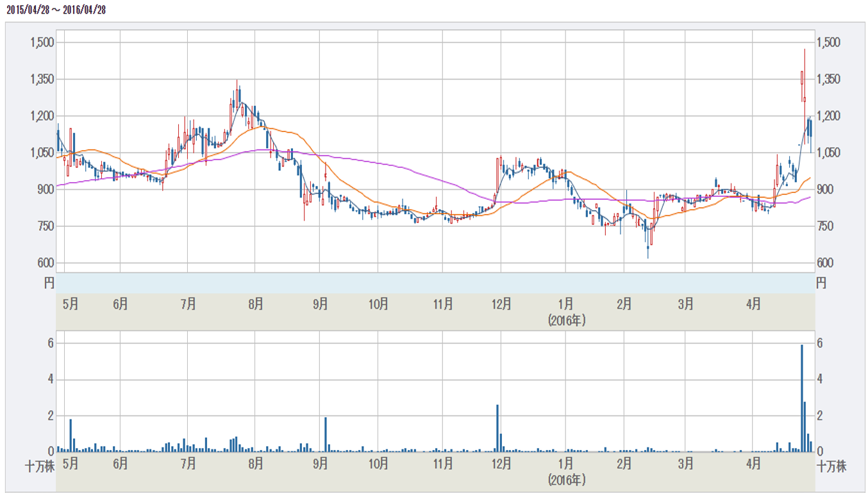Image resolution: width=868 pixels, height=493 pixels.
Task: Click (2016年) label under the price chart
Action: click(567, 321)
